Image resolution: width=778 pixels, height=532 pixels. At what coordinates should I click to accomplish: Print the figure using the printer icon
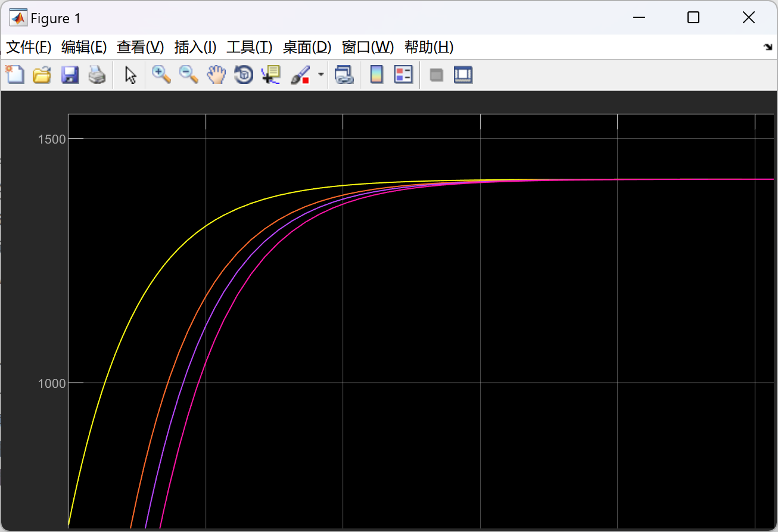[x=97, y=74]
